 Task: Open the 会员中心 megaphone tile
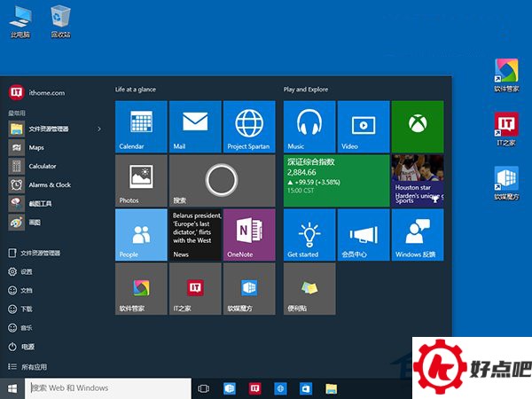click(364, 235)
